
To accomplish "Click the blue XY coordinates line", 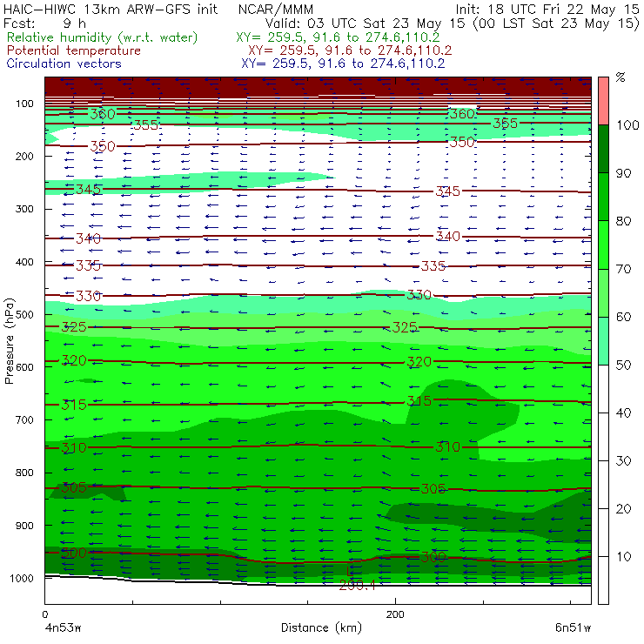I will (x=343, y=64).
